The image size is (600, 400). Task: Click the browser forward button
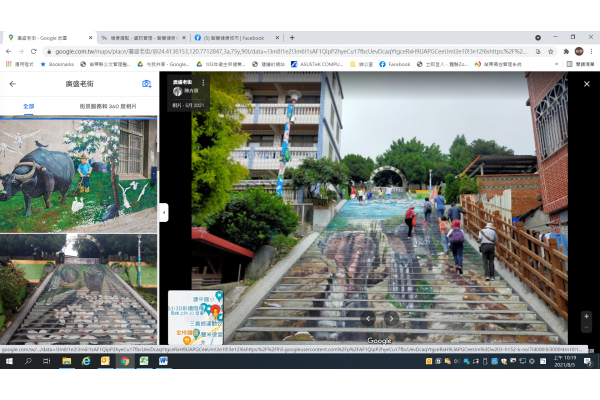click(21, 51)
